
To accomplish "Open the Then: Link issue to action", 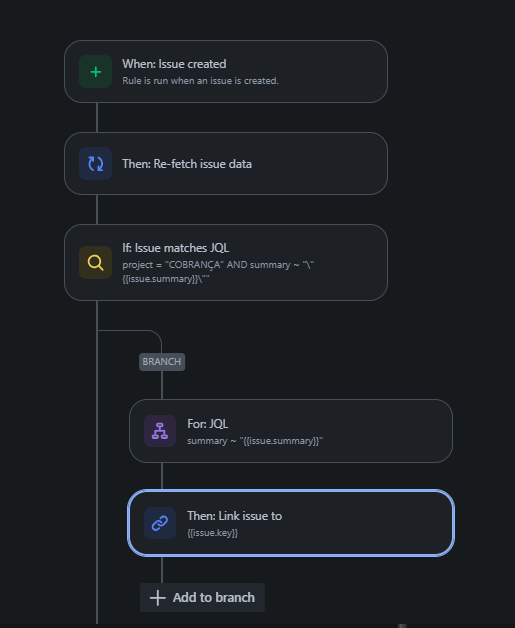I will click(291, 523).
